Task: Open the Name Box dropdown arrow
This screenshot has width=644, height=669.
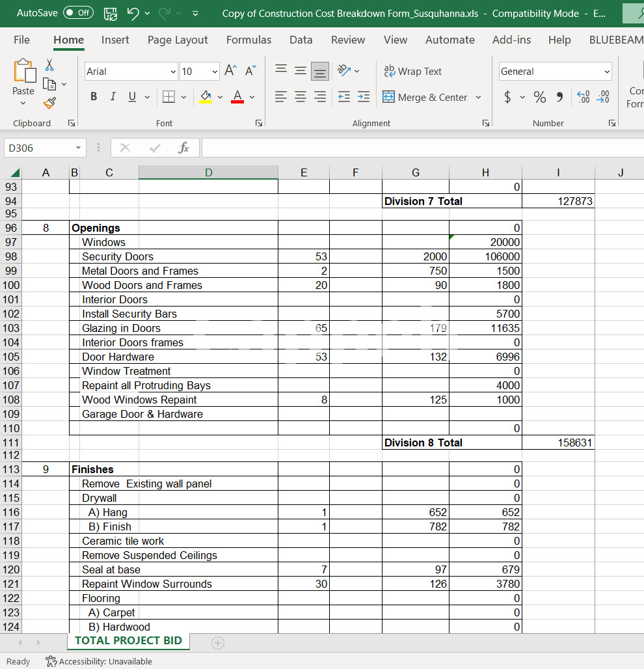Action: pyautogui.click(x=78, y=148)
